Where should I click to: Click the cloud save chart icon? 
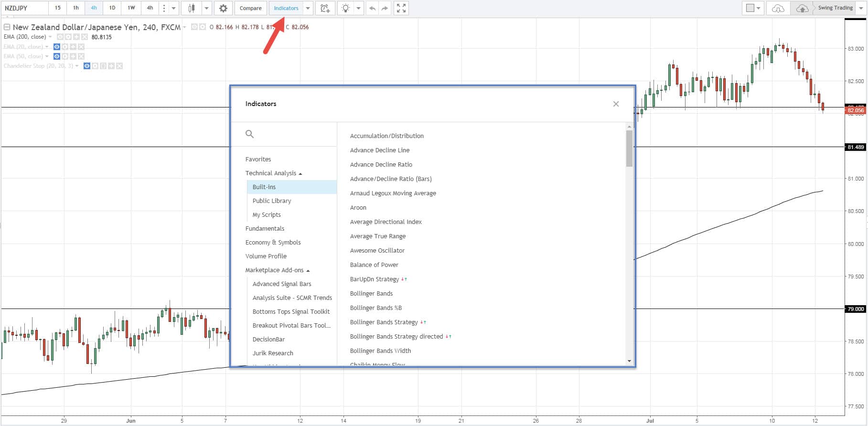point(802,8)
